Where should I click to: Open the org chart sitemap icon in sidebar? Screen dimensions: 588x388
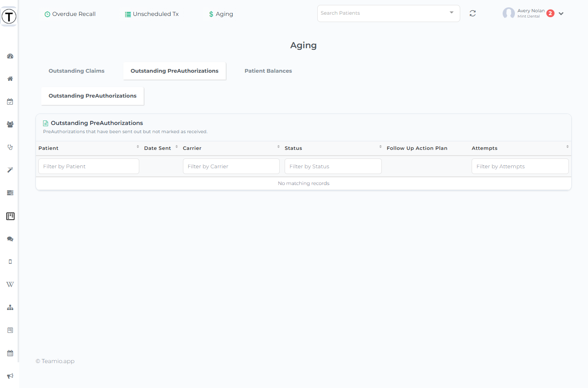[x=10, y=308]
